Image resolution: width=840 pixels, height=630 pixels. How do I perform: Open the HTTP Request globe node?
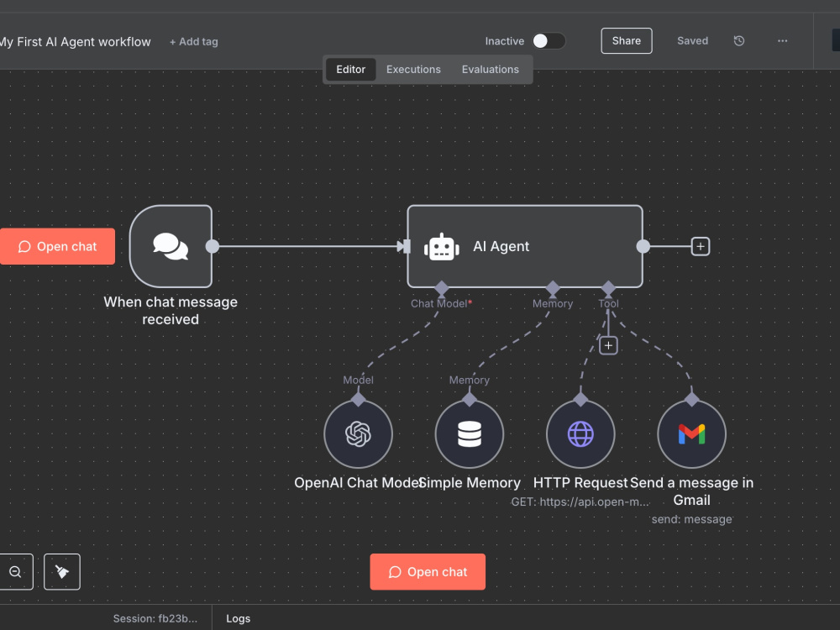tap(580, 434)
